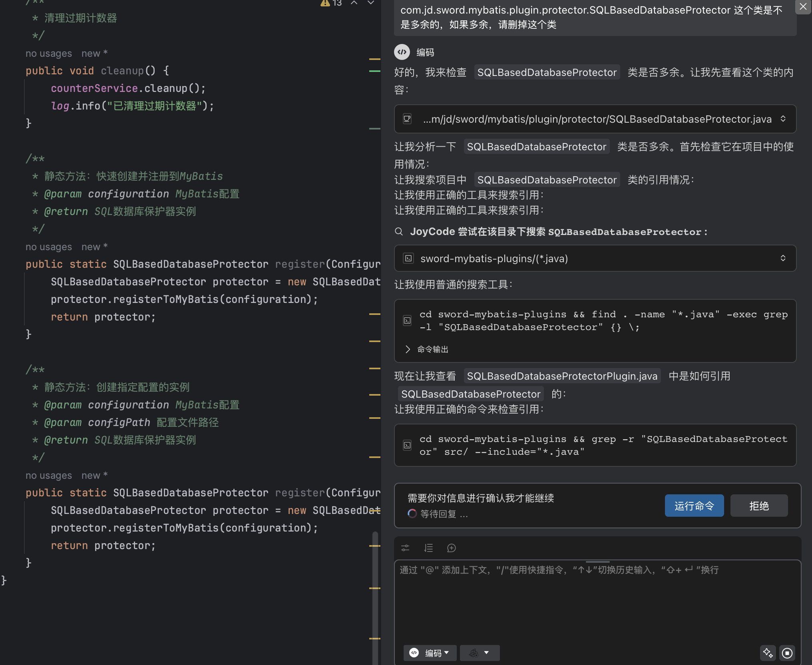The width and height of the screenshot is (812, 665).
Task: Start a new chat with plus bubble icon
Action: click(x=452, y=548)
